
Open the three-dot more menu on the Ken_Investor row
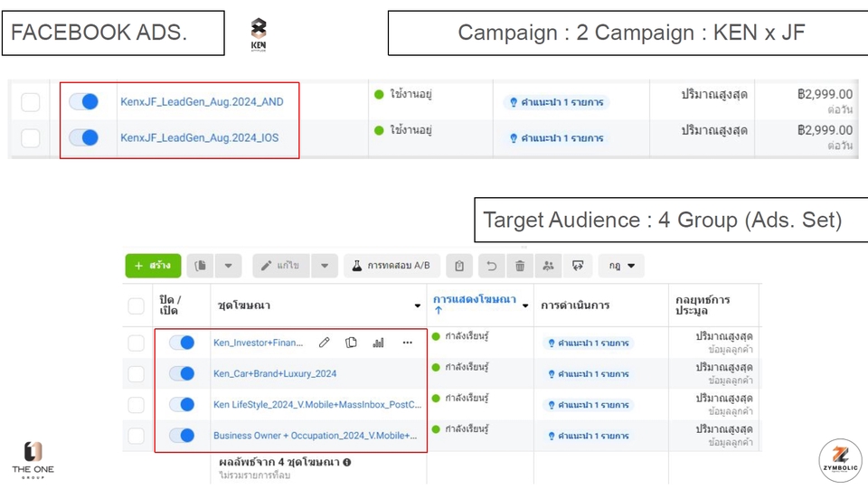(x=408, y=343)
